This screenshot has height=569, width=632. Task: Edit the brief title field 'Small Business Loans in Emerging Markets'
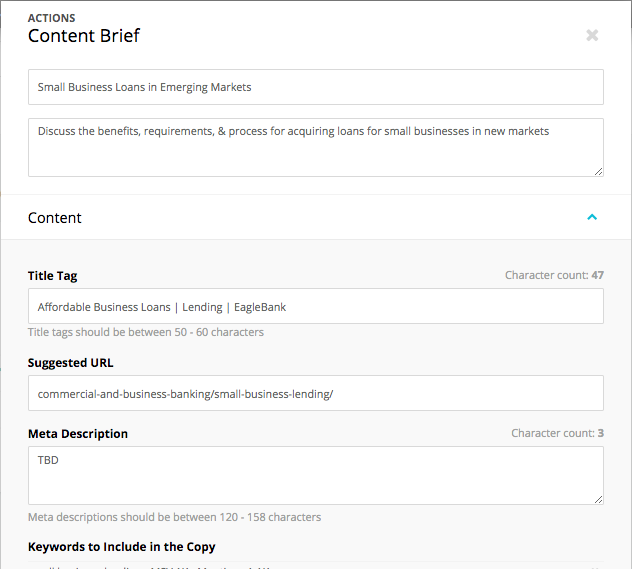point(316,87)
